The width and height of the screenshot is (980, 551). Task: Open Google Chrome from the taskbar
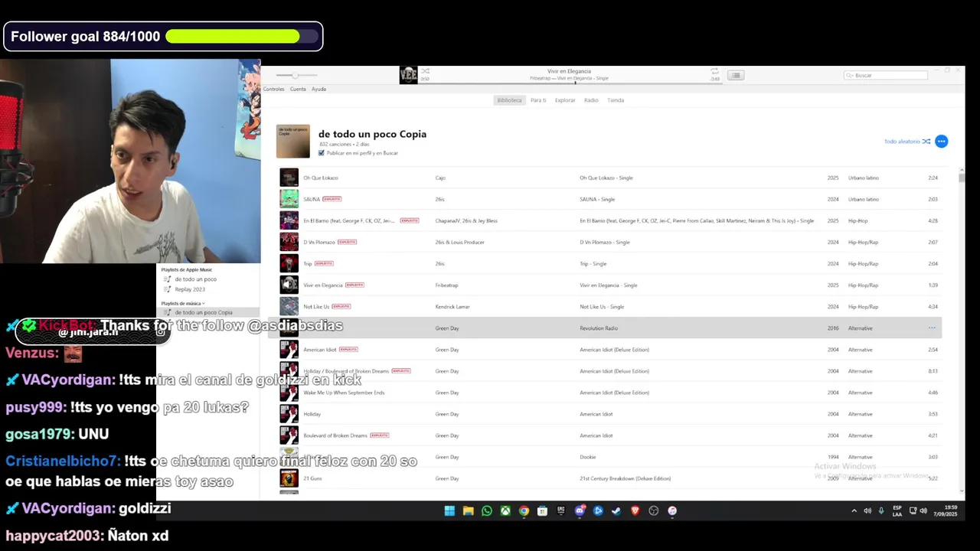pos(524,511)
